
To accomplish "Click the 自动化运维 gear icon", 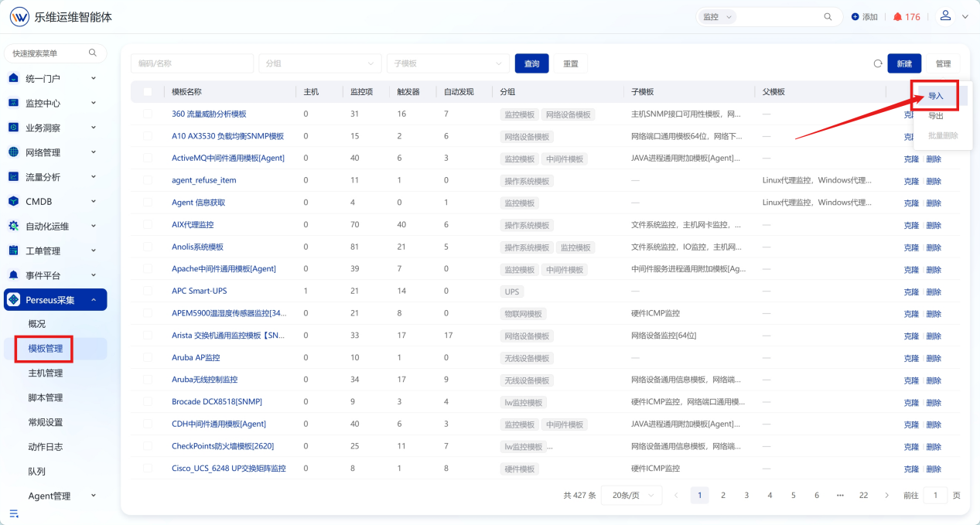I will coord(14,226).
